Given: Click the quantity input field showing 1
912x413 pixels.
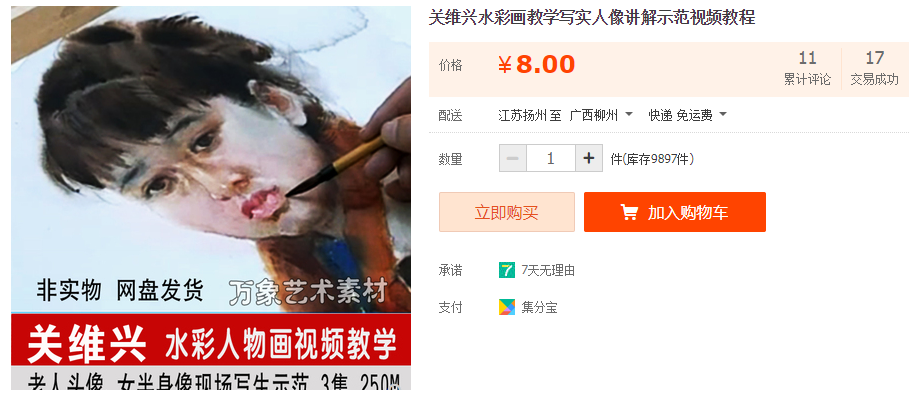Looking at the screenshot, I should tap(551, 158).
